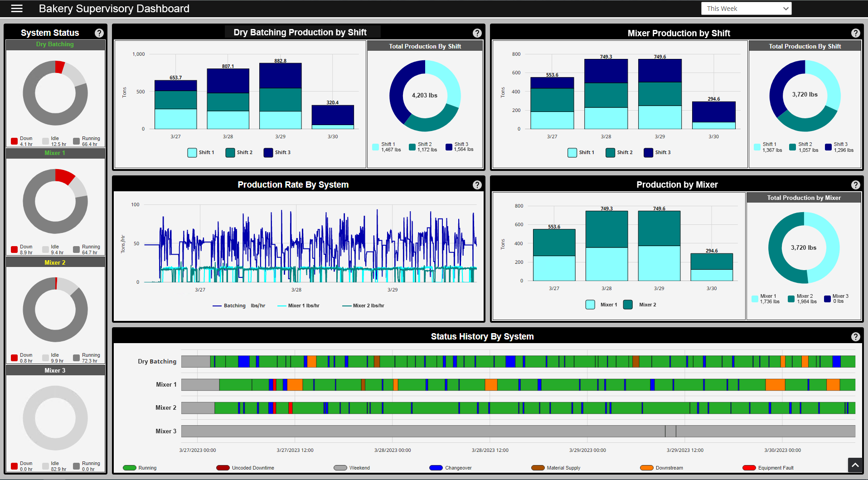Click the Mixer 2 status donut chart
Screen dimensions: 868x480
55,310
